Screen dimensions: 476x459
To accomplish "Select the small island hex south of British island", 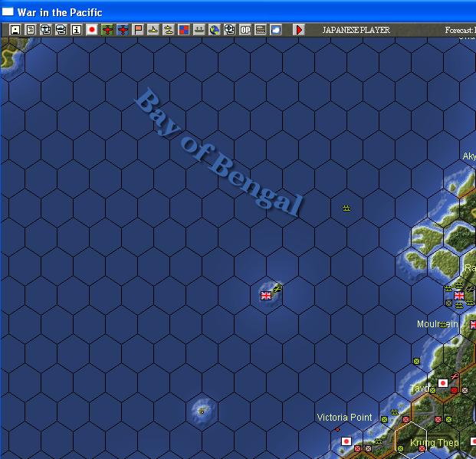I will (x=202, y=411).
